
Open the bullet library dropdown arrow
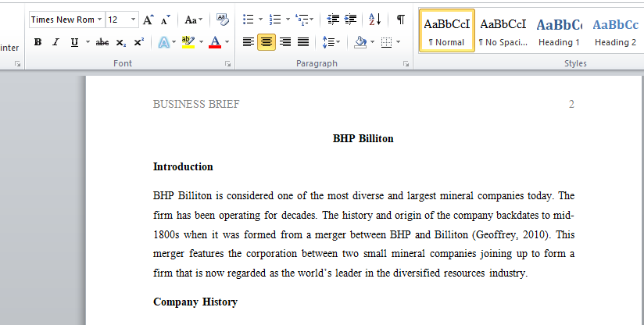pyautogui.click(x=260, y=20)
